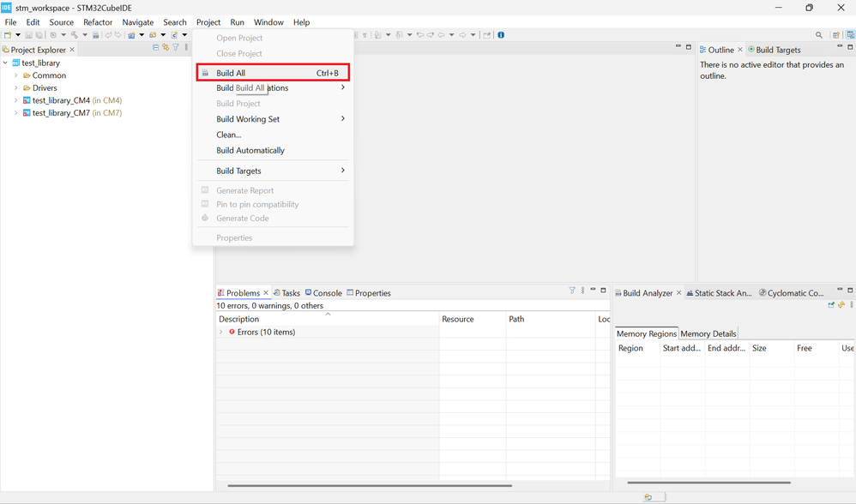
Task: Click the New project toolbar icon
Action: 8,35
